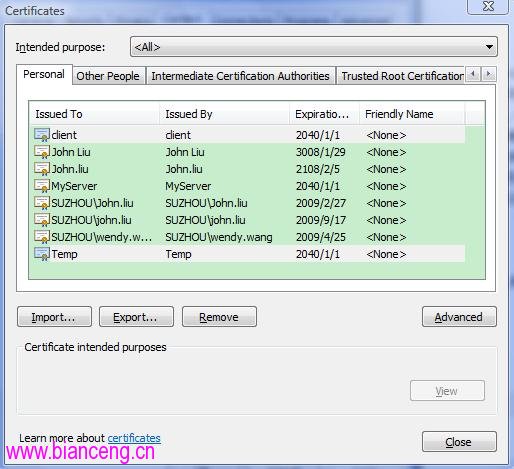The height and width of the screenshot is (469, 514).
Task: Click Issued By 'SUZHOU\wendy.wang' cell
Action: coord(219,237)
